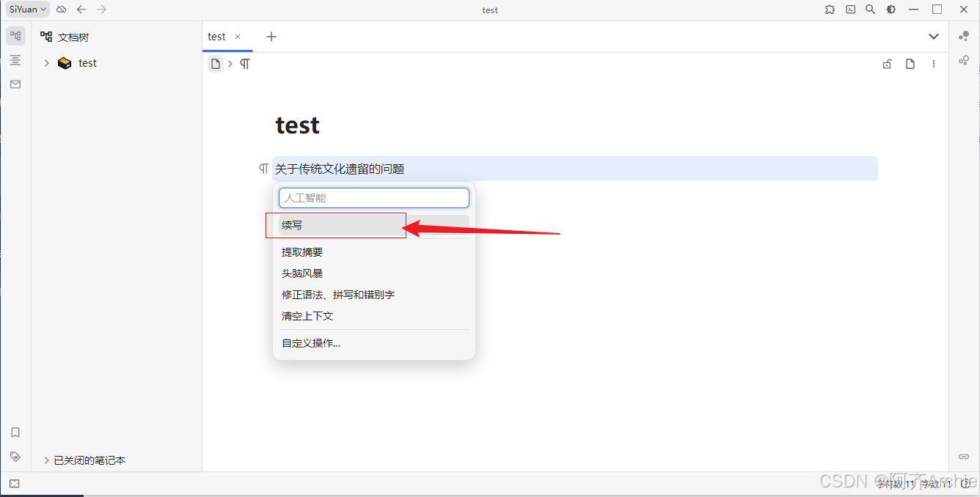Open the document tree sidebar icon
This screenshot has width=980, height=497.
tap(15, 36)
